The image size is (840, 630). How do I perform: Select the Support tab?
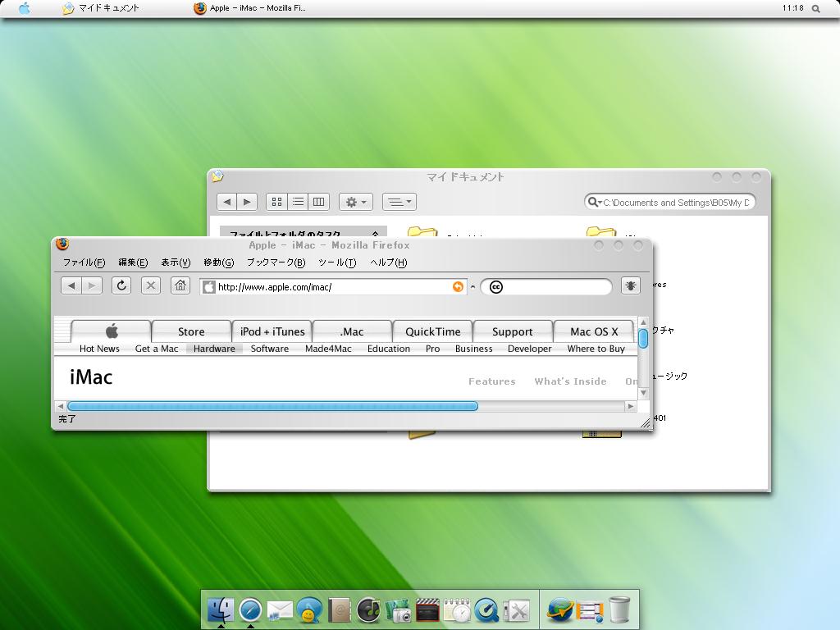(513, 331)
